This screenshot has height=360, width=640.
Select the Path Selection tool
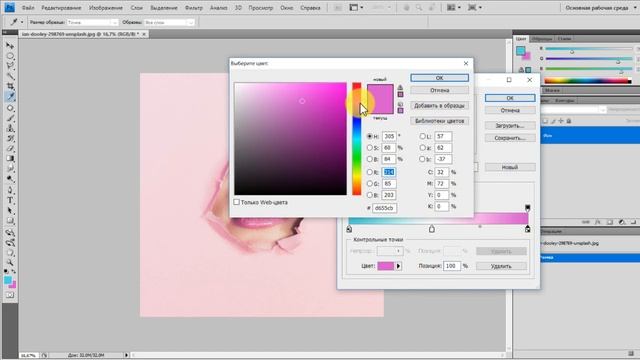tap(10, 211)
